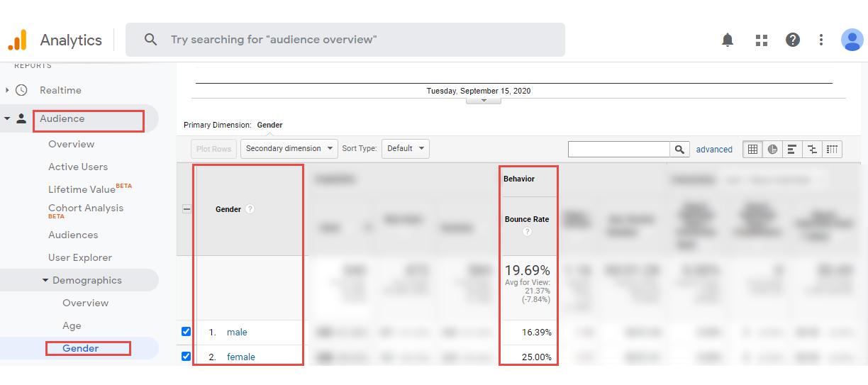Open the notifications bell
Image resolution: width=868 pixels, height=385 pixels.
pos(728,40)
